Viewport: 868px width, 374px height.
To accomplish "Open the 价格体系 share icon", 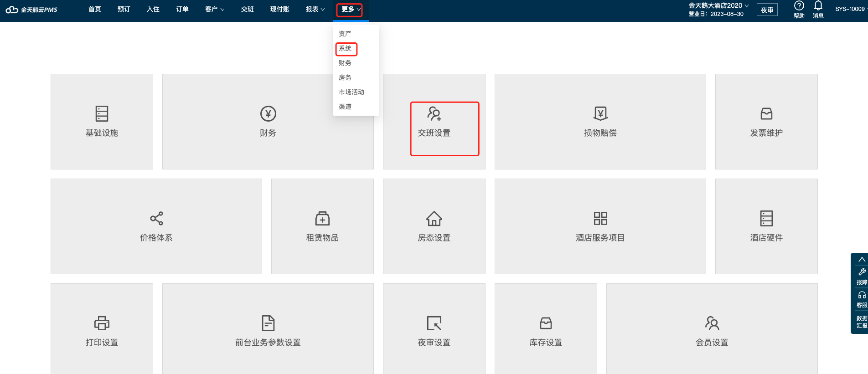I will click(156, 218).
